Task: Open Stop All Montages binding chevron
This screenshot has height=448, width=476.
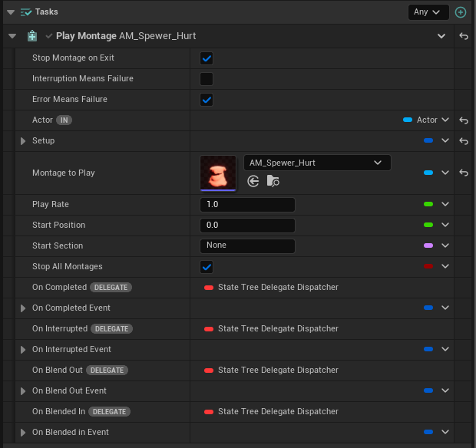Action: pyautogui.click(x=445, y=266)
